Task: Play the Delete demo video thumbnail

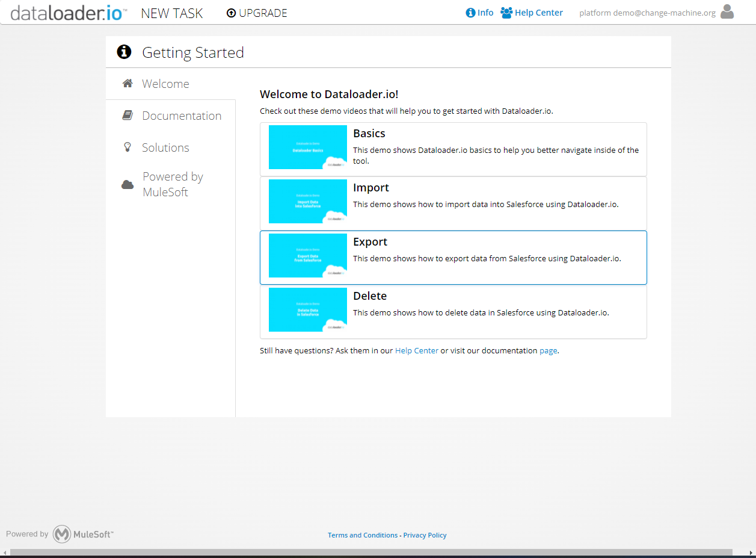Action: tap(308, 309)
